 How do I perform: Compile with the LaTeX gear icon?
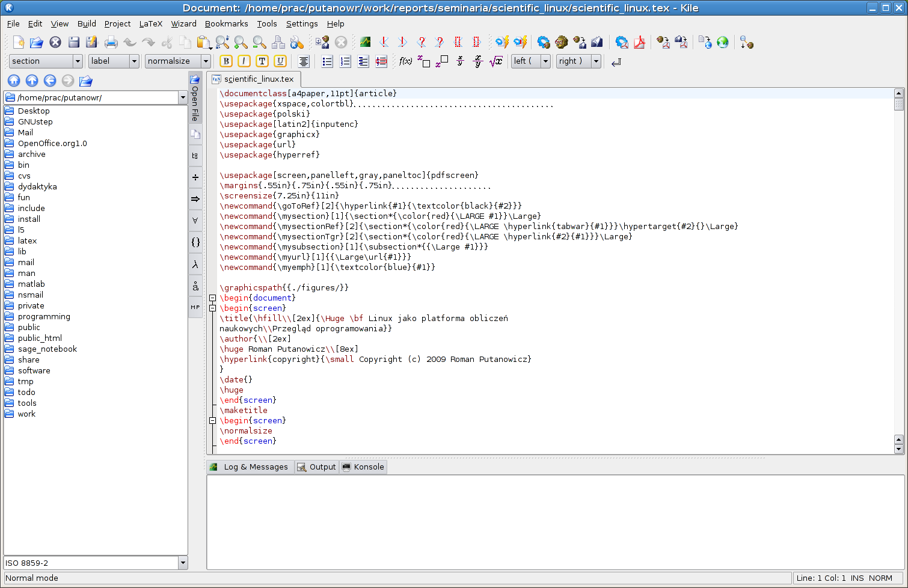coord(544,42)
